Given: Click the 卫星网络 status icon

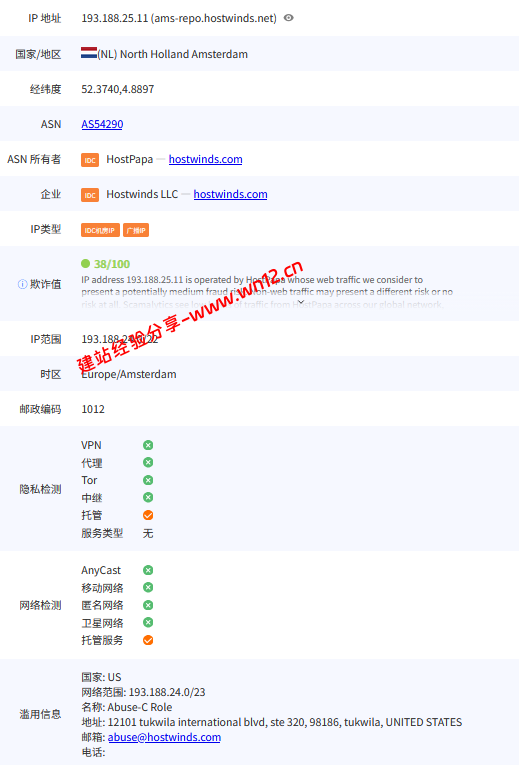Looking at the screenshot, I should (148, 623).
